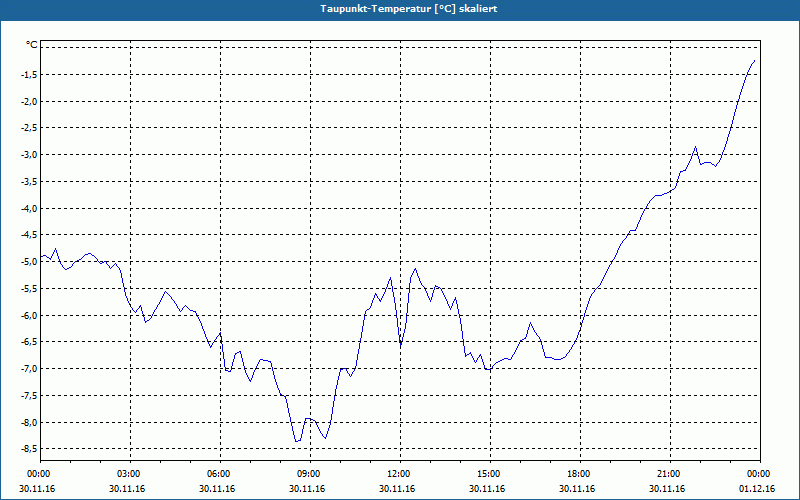
Task: Click the 06:00 time label
Action: [217, 474]
